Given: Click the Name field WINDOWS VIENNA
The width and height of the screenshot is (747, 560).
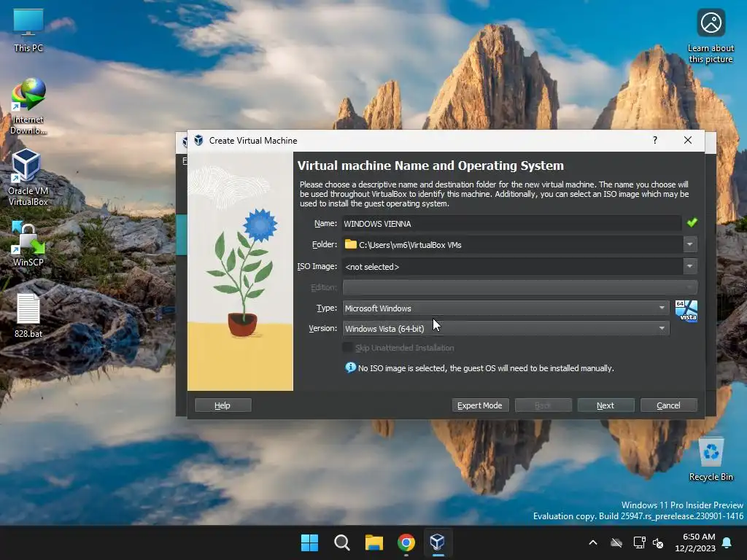Looking at the screenshot, I should 511,223.
